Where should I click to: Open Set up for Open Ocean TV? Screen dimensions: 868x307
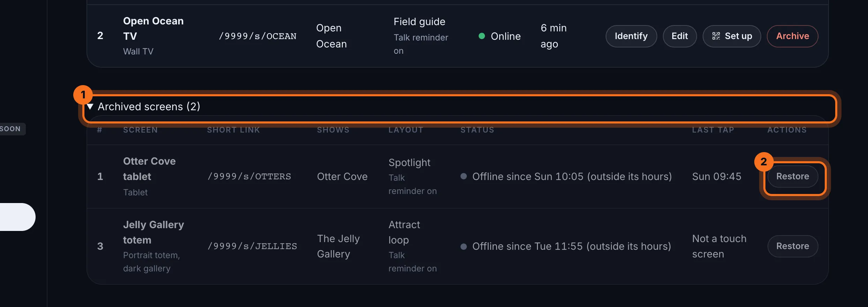tap(732, 36)
